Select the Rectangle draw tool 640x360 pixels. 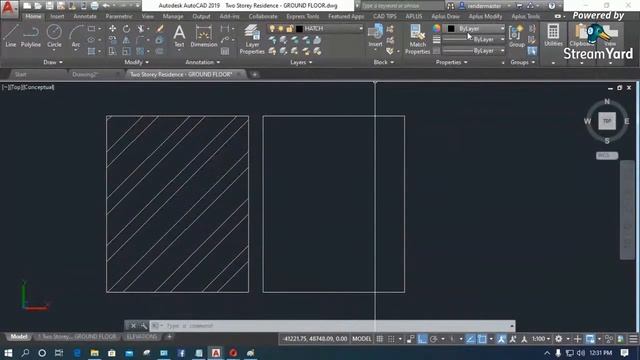tap(91, 29)
